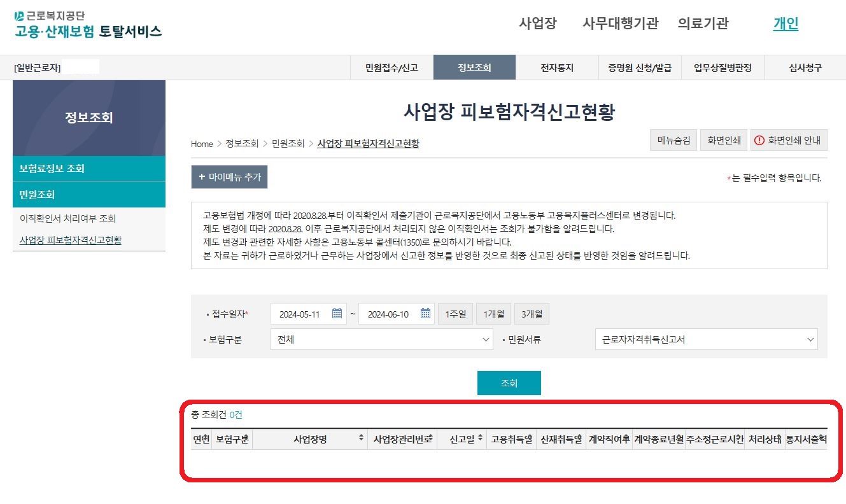
Task: Switch to the 전자통지 tab
Action: pos(556,67)
